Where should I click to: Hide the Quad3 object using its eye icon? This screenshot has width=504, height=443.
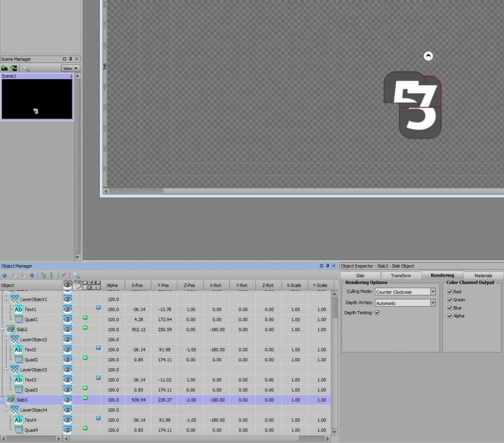67,390
